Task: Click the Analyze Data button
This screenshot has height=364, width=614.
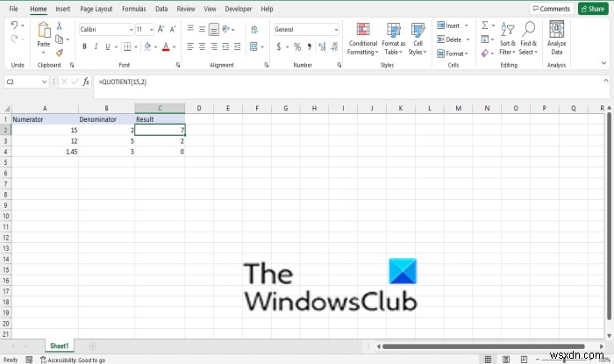Action: click(x=556, y=39)
